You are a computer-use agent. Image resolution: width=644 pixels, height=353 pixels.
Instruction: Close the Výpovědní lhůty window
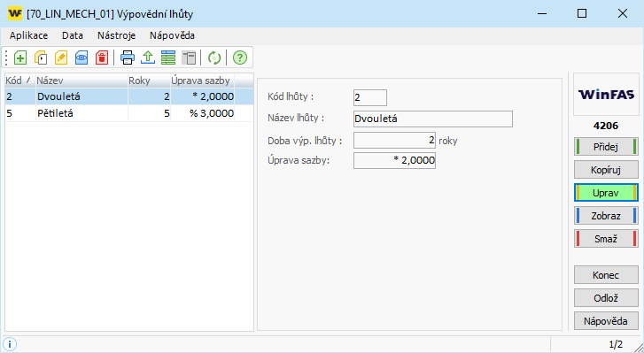(623, 13)
